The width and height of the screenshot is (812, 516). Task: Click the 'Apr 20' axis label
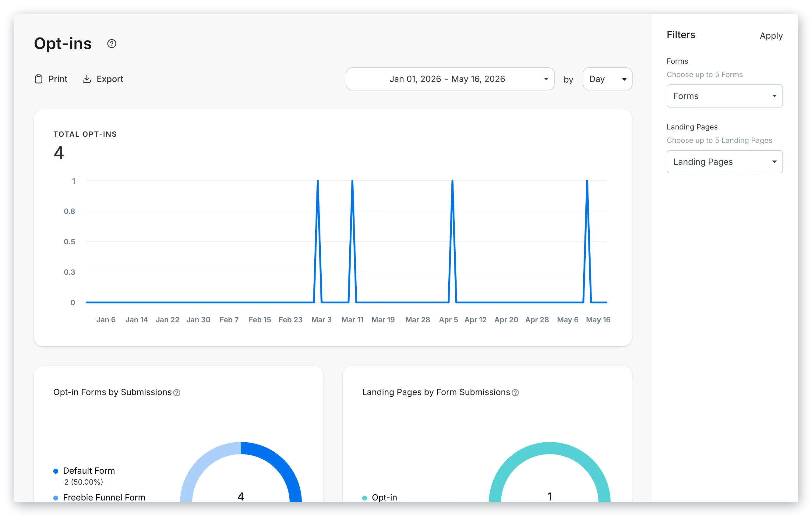[506, 320]
